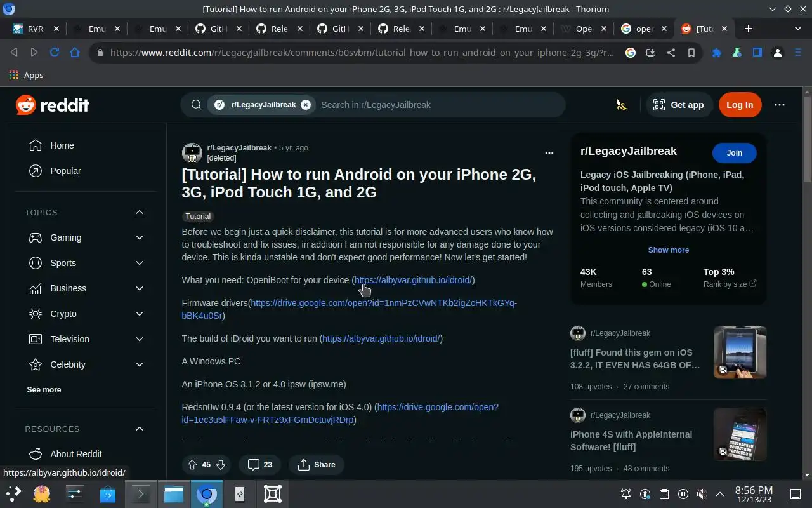
Task: Open the OpeniBoot albyvar.github.io link
Action: tap(413, 280)
